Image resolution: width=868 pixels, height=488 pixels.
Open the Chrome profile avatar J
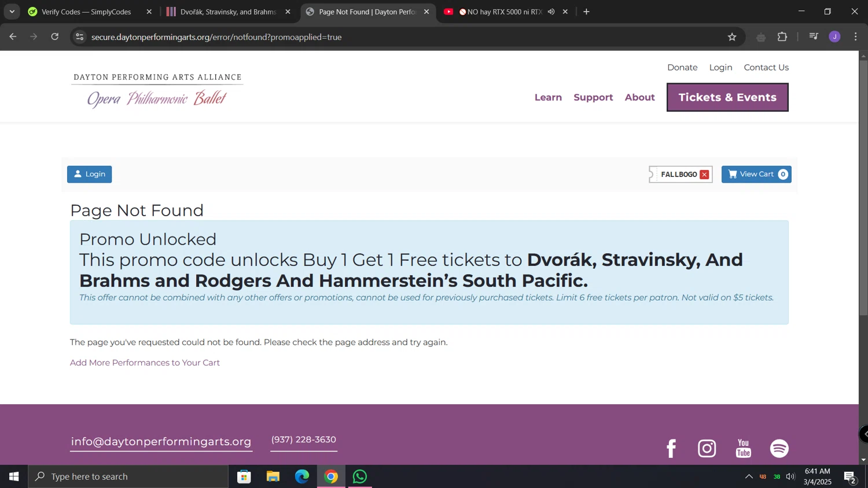pos(834,37)
